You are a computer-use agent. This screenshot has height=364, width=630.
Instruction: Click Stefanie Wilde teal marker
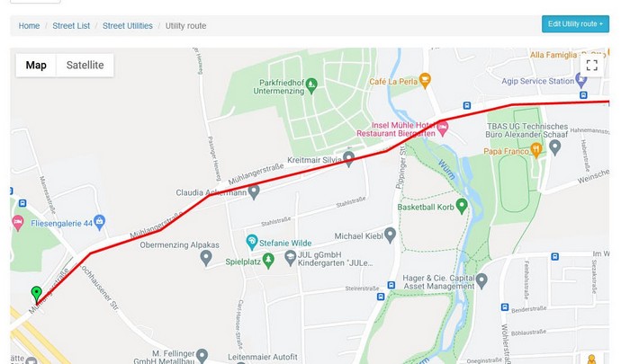pos(251,243)
